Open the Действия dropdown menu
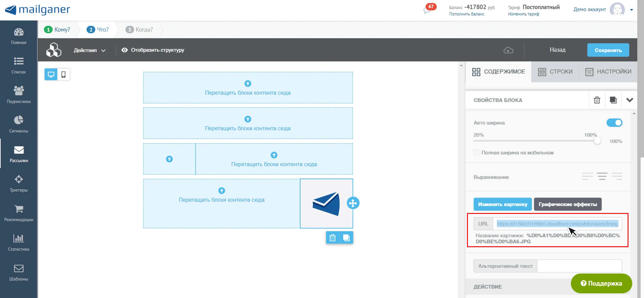644x298 pixels. (x=89, y=50)
